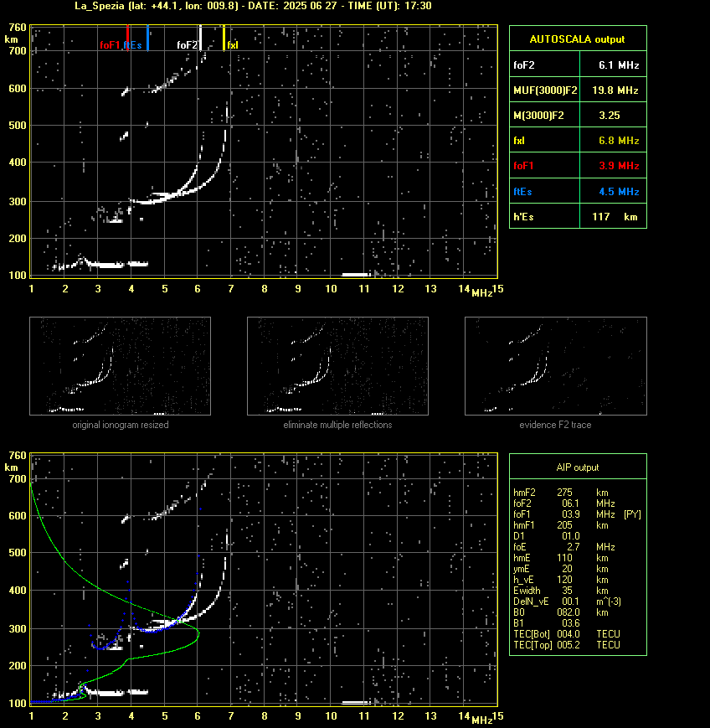Click the evidence F2 trace caption
This screenshot has height=728, width=710.
tap(555, 425)
